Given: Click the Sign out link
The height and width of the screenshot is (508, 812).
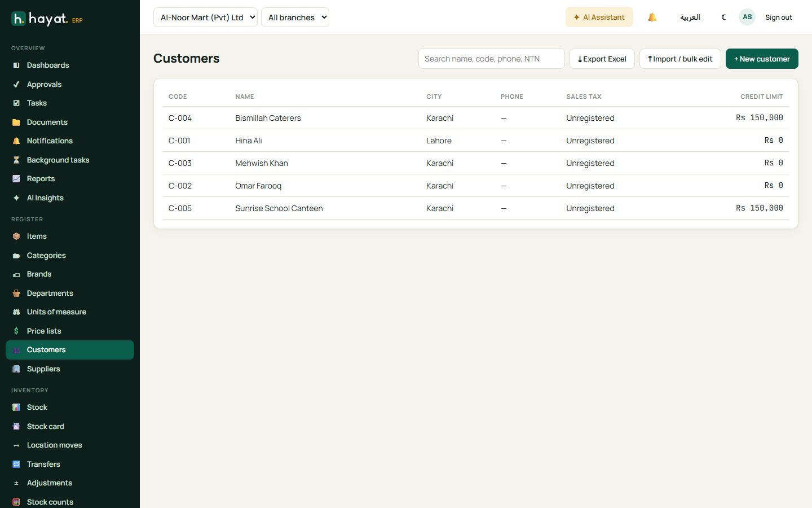Looking at the screenshot, I should coord(779,17).
